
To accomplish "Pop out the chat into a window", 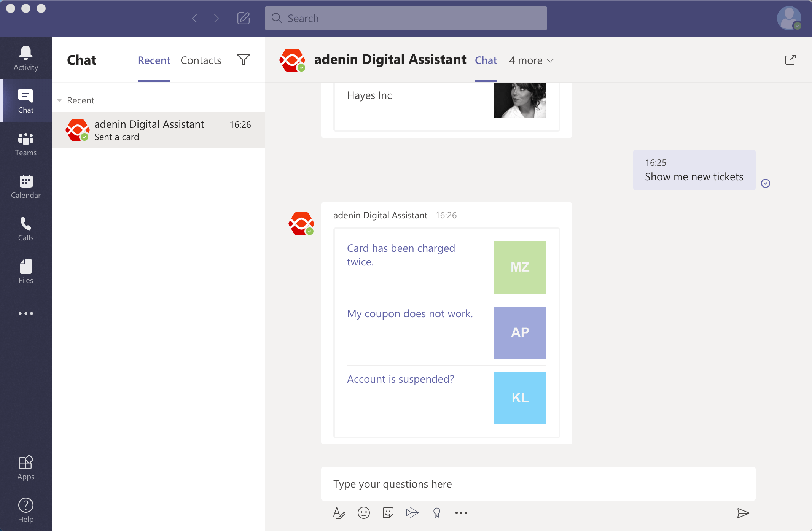I will tap(791, 60).
